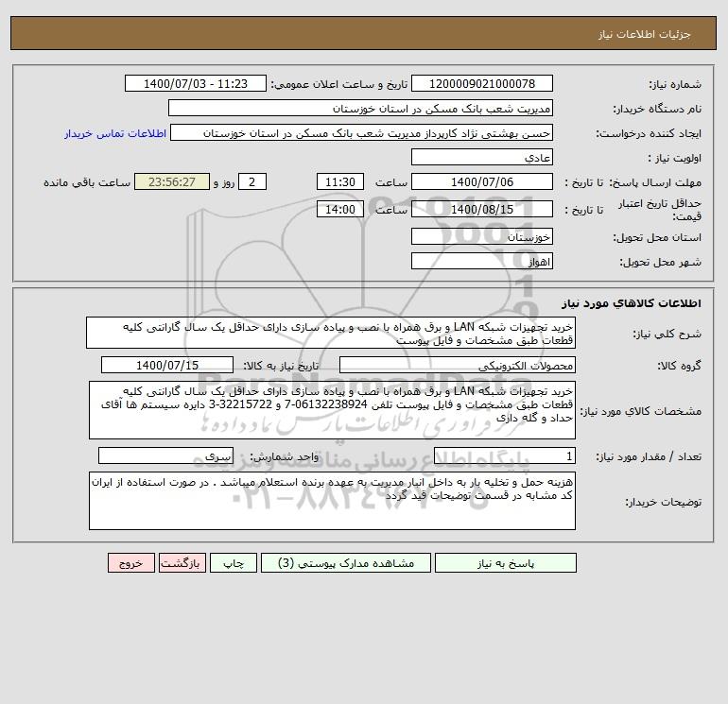728x704 pixels.
Task: Click the label اولویت نیاز :
Action: click(x=675, y=158)
